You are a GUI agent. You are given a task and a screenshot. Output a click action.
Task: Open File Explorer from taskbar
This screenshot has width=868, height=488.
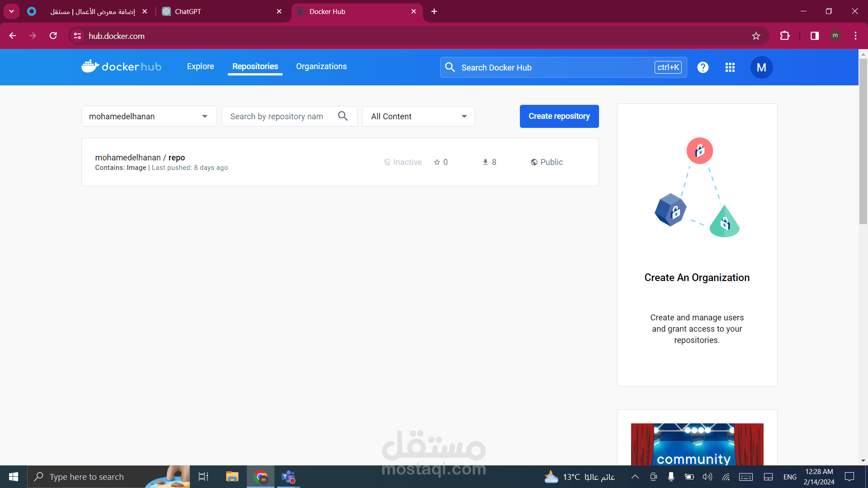point(232,477)
